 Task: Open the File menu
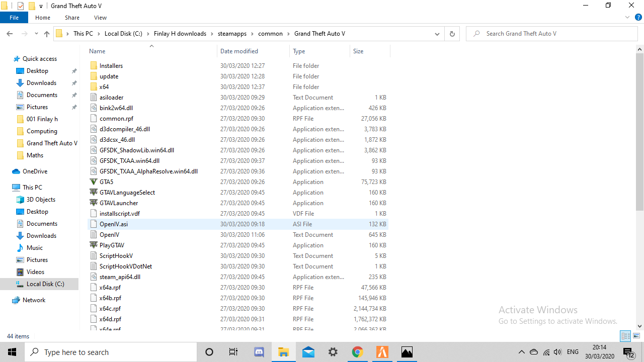14,18
